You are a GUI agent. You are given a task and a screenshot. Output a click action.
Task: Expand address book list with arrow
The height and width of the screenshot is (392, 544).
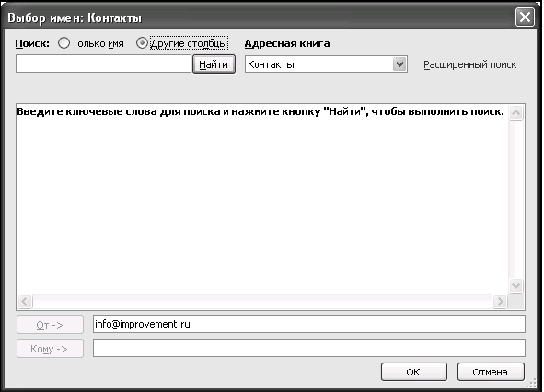[x=399, y=64]
